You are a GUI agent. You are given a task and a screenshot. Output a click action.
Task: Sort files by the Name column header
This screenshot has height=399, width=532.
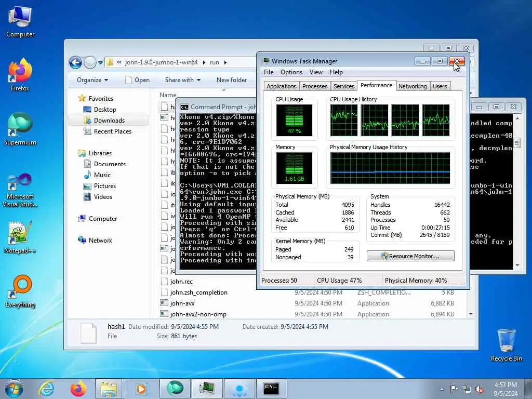click(168, 95)
